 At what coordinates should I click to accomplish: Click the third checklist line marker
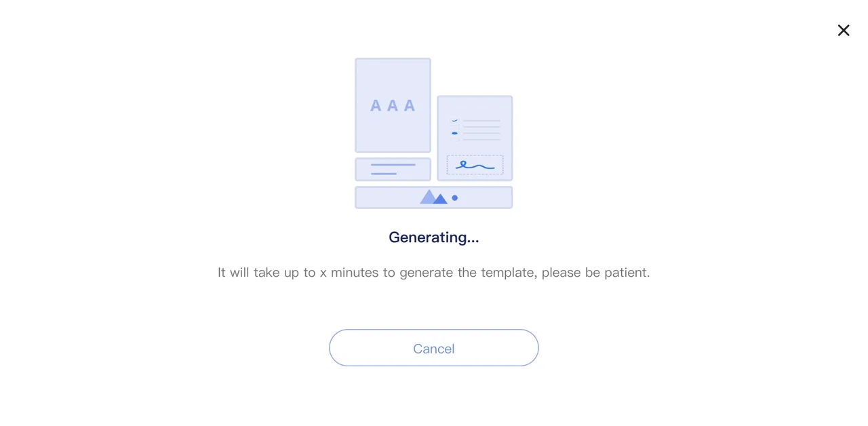[455, 140]
